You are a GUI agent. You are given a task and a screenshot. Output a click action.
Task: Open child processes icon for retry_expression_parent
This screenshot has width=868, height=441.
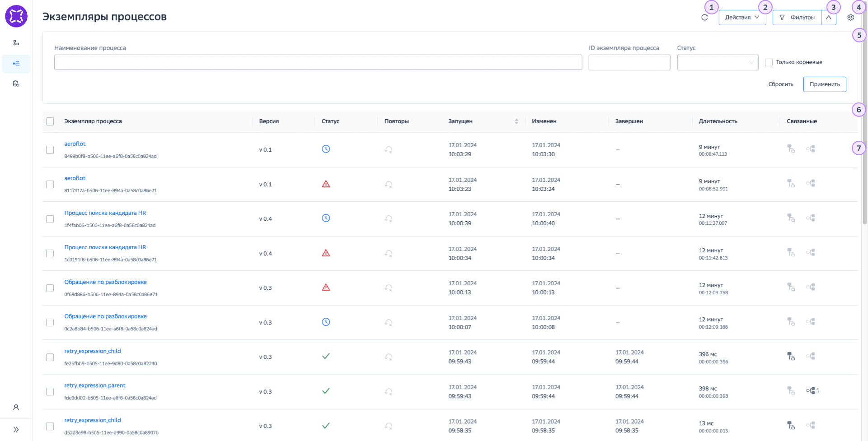point(811,390)
